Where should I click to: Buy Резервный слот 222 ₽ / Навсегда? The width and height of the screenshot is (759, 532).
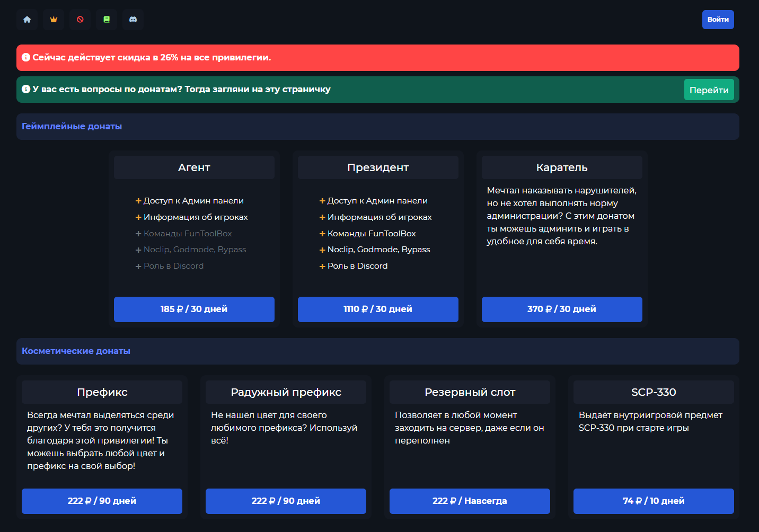[470, 501]
